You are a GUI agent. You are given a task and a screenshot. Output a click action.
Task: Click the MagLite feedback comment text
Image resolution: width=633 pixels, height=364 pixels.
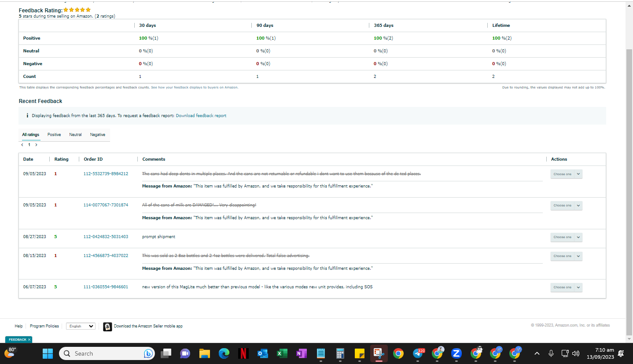click(x=258, y=287)
